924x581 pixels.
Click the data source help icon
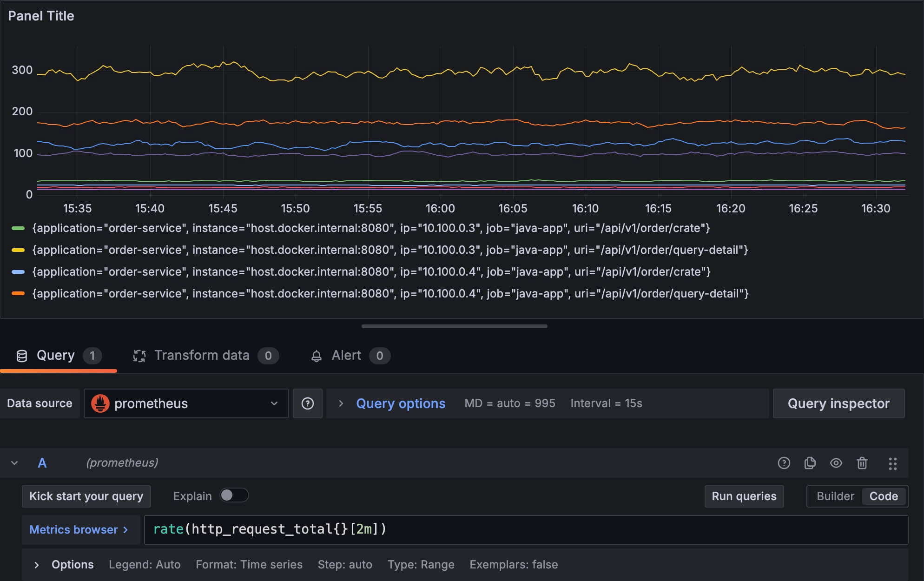point(307,403)
